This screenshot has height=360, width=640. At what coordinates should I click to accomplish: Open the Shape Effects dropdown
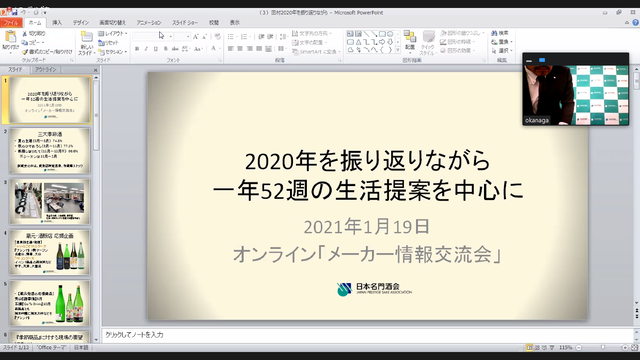[x=457, y=51]
